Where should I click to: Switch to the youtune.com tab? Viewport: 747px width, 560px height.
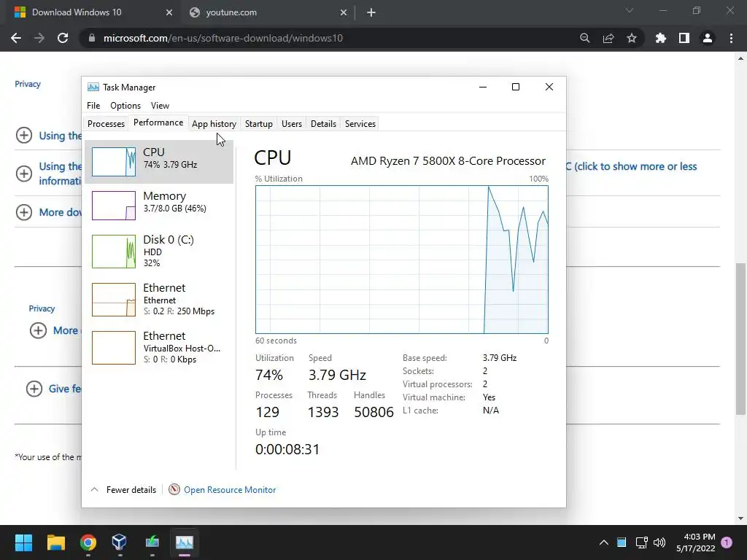268,12
